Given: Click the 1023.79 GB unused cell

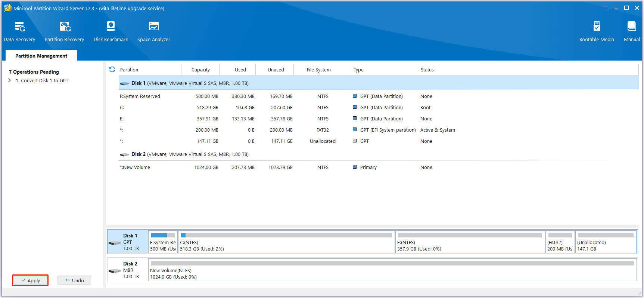Looking at the screenshot, I should click(280, 167).
